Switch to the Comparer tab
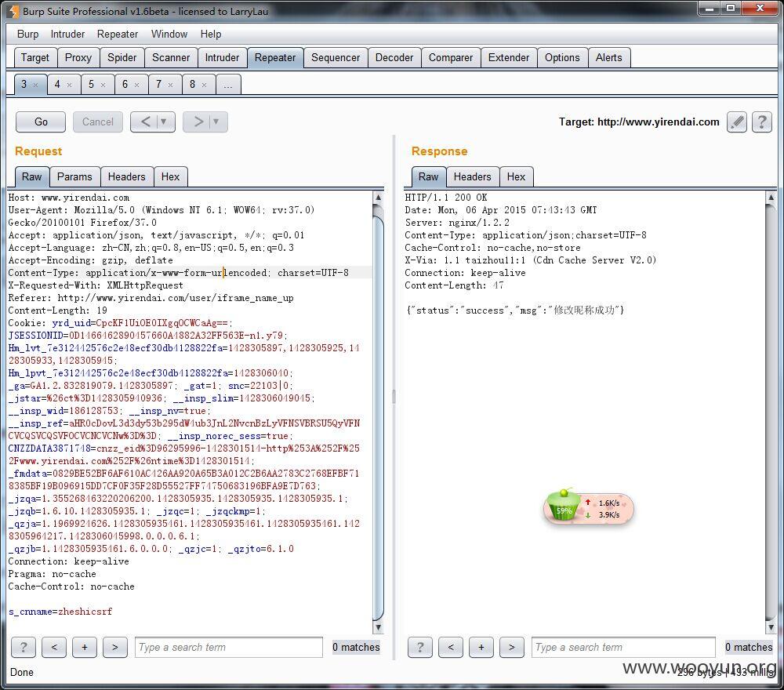Image resolution: width=784 pixels, height=690 pixels. pos(451,57)
